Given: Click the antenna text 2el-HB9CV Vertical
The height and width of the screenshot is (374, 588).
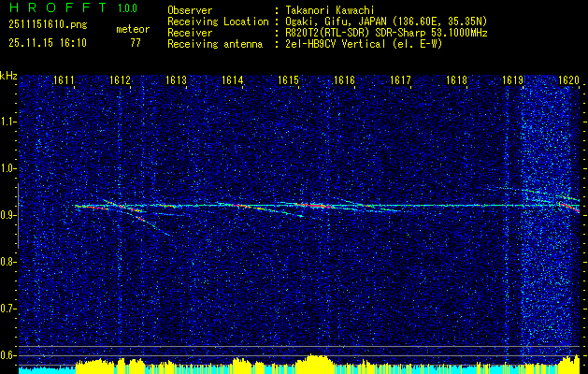Looking at the screenshot, I should click(334, 44).
